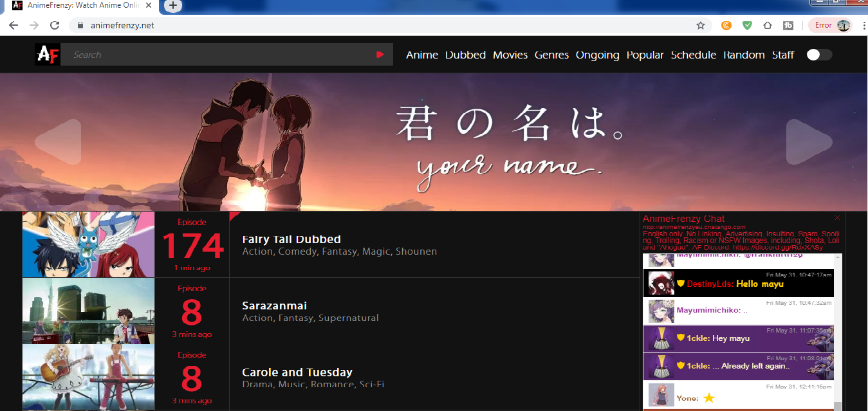Viewport: 868px width, 411px height.
Task: Watch Fairy Tail episode 174
Action: [x=192, y=245]
